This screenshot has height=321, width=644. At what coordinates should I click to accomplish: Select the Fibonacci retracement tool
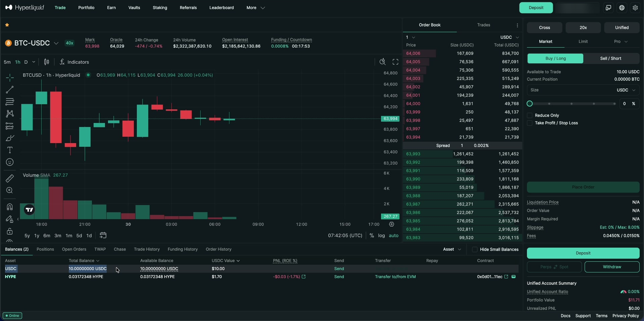(10, 102)
